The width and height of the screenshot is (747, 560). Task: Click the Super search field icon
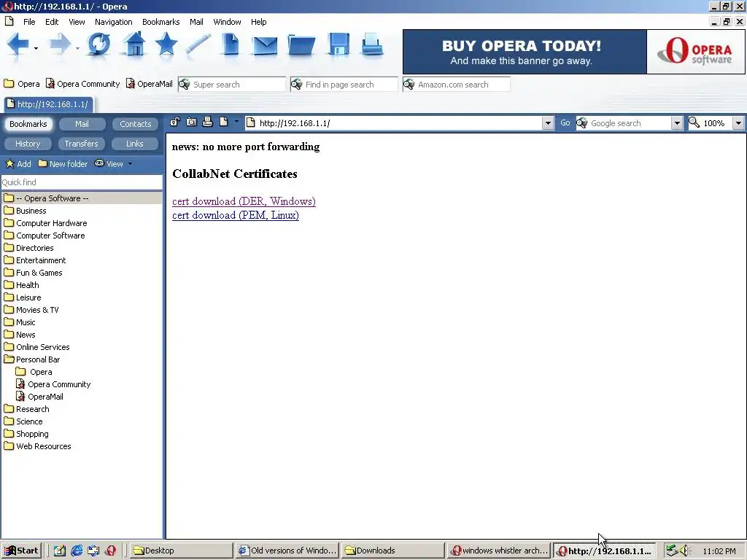pyautogui.click(x=185, y=85)
